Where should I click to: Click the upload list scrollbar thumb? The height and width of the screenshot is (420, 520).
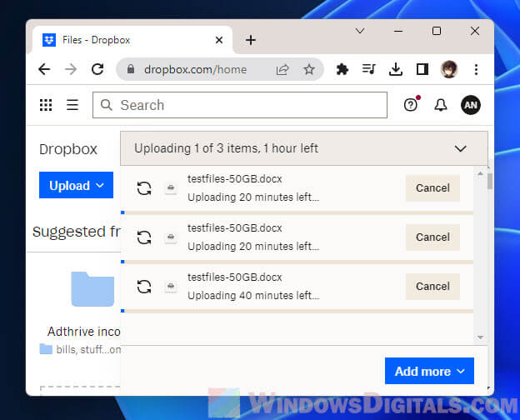click(x=490, y=182)
